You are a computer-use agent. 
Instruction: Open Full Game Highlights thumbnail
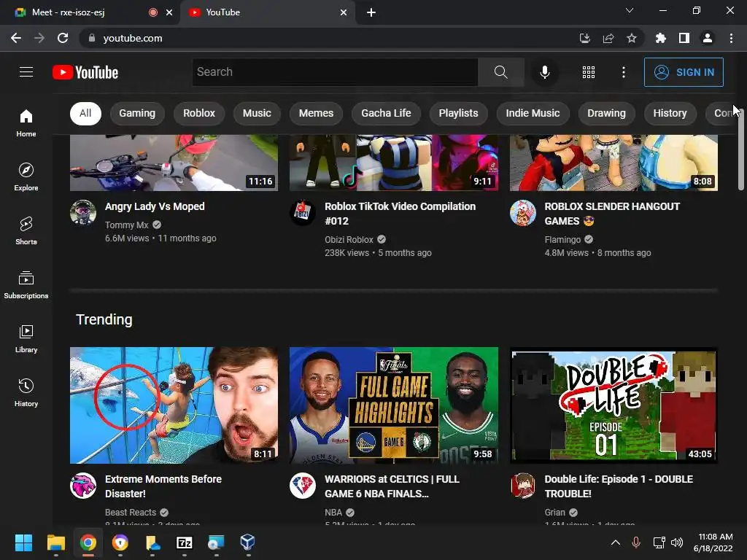394,405
